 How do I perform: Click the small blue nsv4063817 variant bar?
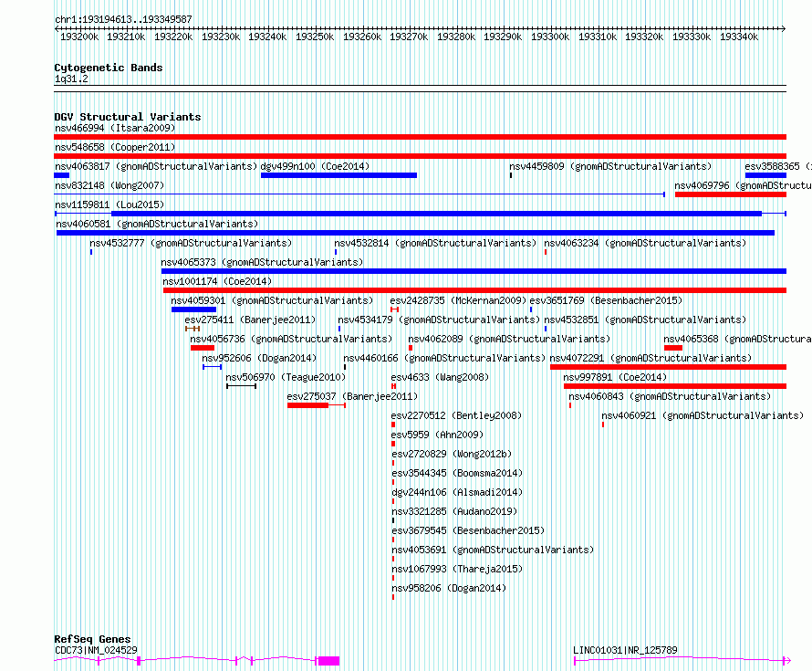coord(62,175)
